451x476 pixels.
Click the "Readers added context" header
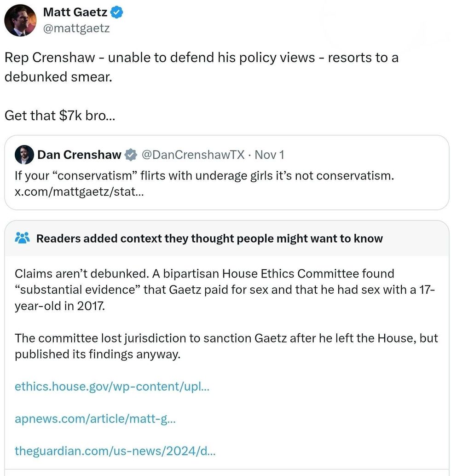(209, 238)
